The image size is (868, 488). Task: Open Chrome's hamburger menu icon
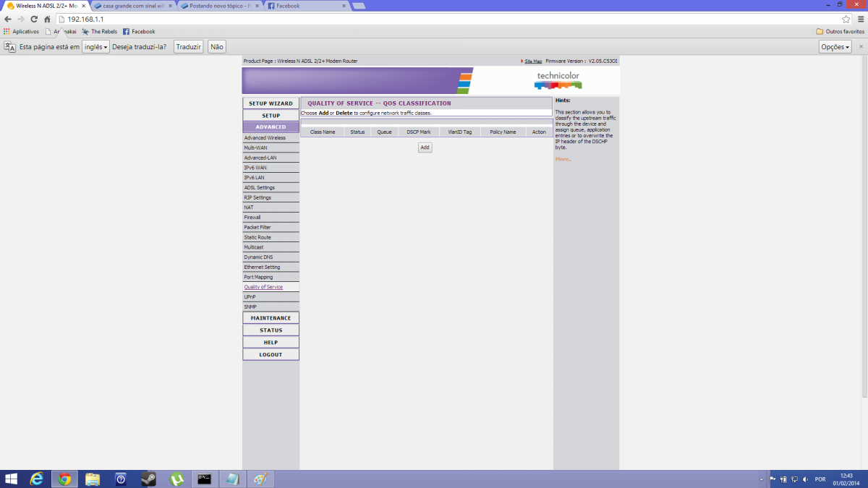[x=859, y=19]
